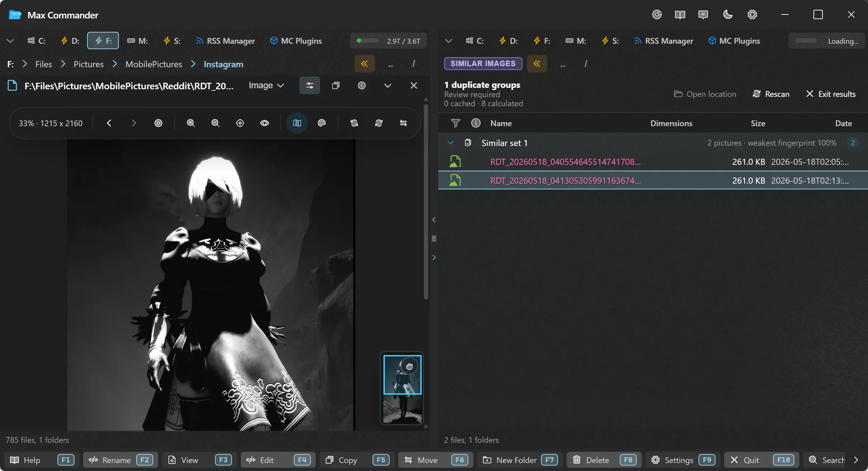Toggle viewer adjustments sliders button
868x471 pixels.
pos(310,86)
